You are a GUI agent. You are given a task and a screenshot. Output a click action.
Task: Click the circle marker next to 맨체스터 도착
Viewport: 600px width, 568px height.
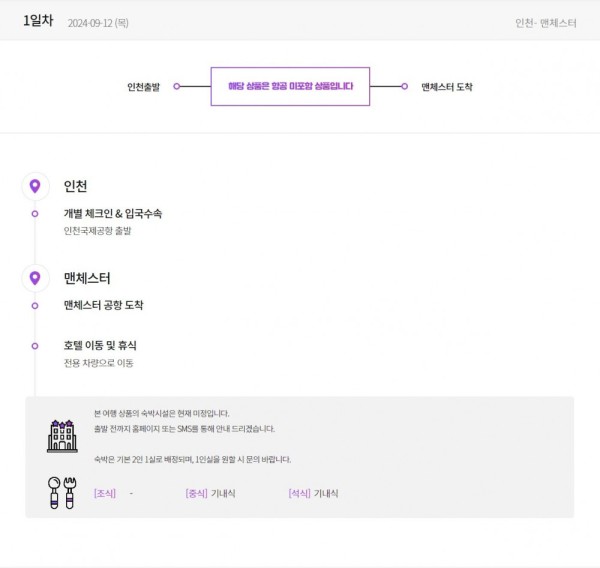point(404,87)
